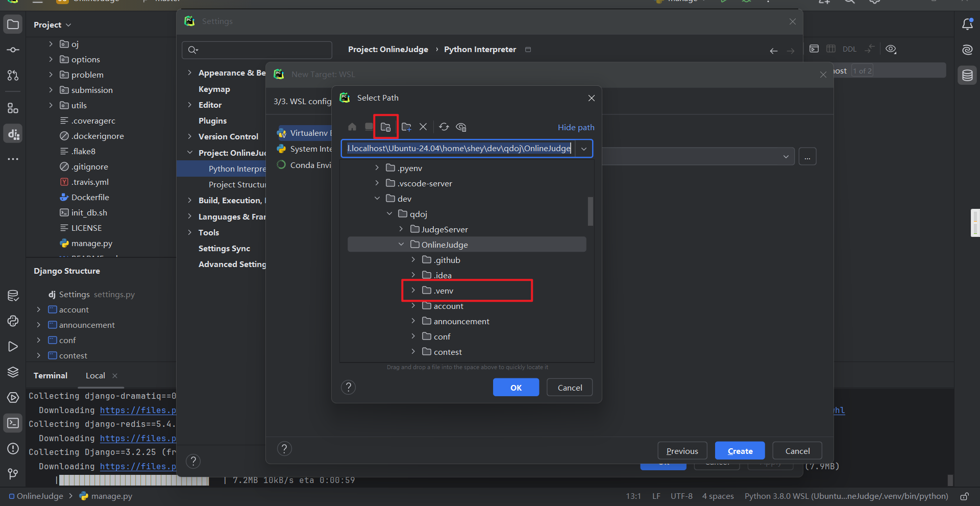Select Virtualenv environment option
The image size is (980, 506).
304,133
